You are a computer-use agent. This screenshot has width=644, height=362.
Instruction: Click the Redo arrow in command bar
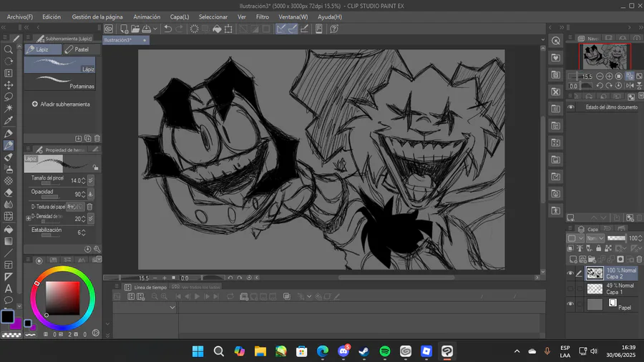(x=179, y=29)
